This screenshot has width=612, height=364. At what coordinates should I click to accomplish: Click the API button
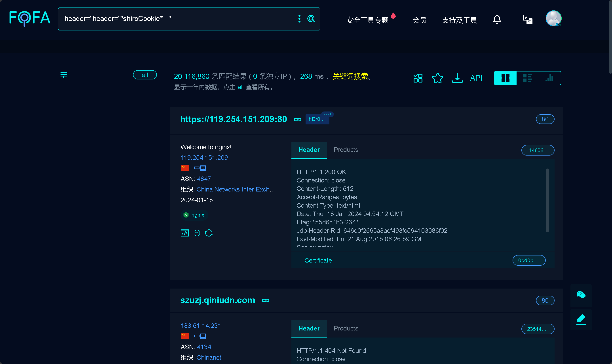476,78
